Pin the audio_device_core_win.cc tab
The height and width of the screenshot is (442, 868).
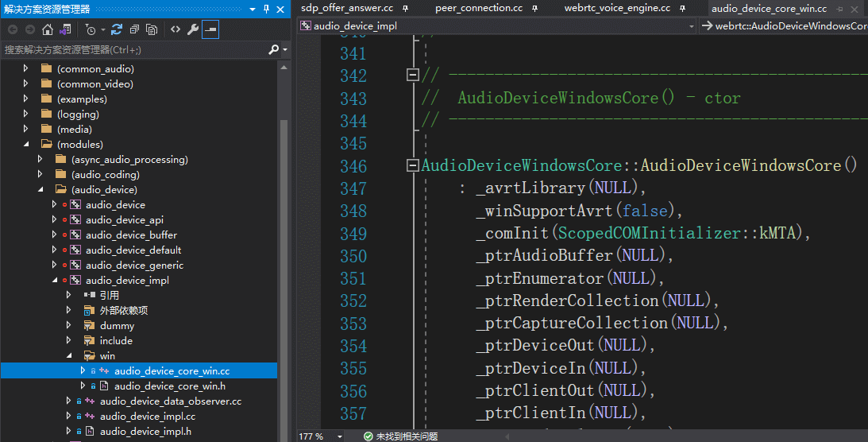point(839,9)
